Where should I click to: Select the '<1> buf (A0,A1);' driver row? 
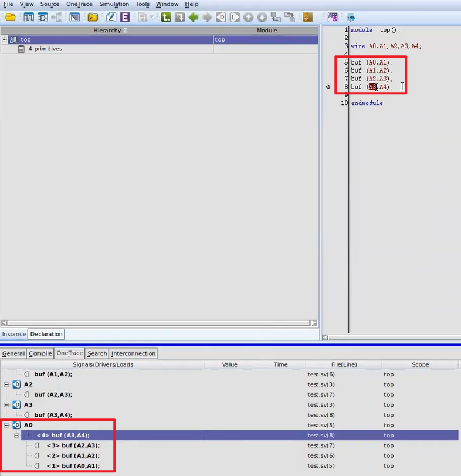[x=229, y=465]
